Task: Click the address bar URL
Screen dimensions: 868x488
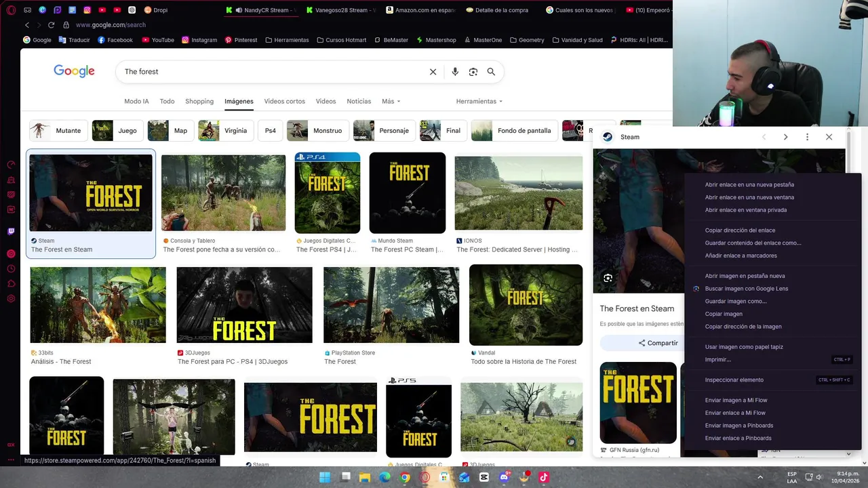Action: click(111, 25)
